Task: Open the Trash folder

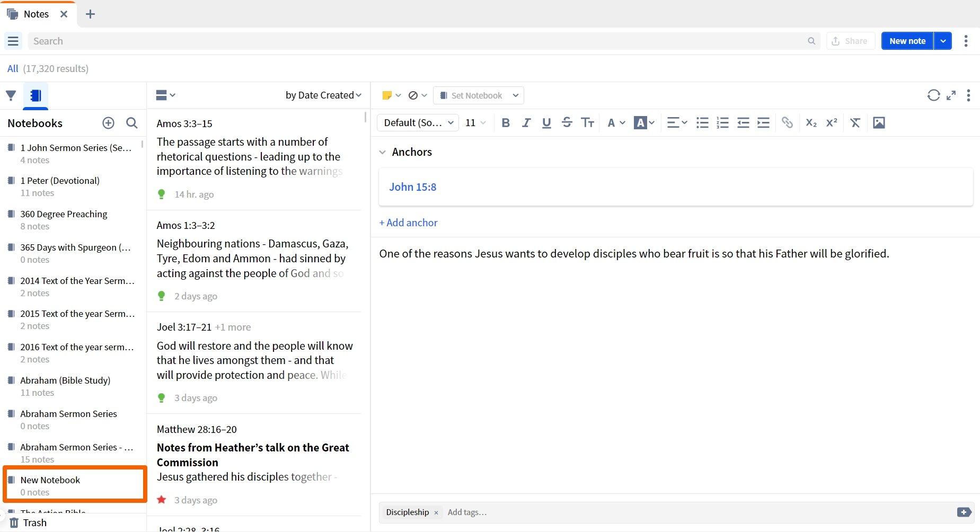Action: (x=29, y=522)
